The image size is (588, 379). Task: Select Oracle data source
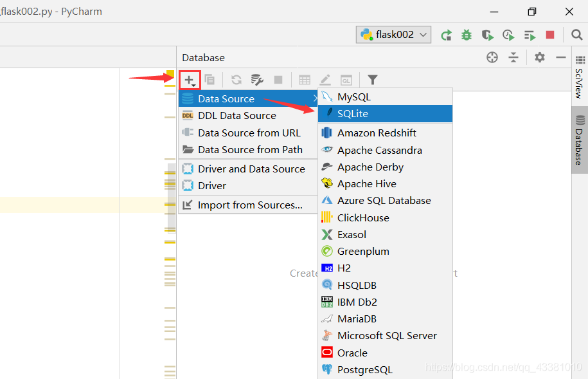385,353
